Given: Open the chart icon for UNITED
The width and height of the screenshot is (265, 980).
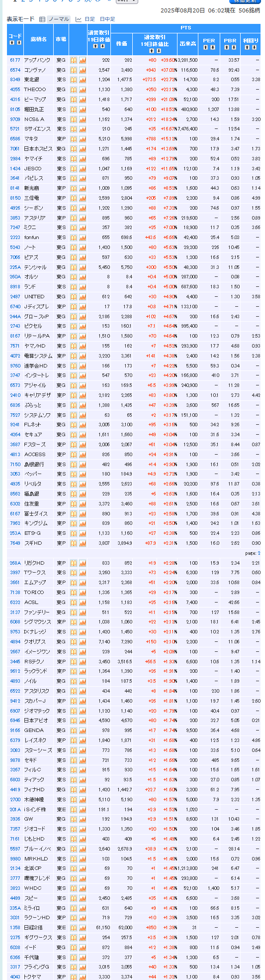Looking at the screenshot, I should click(x=83, y=297).
